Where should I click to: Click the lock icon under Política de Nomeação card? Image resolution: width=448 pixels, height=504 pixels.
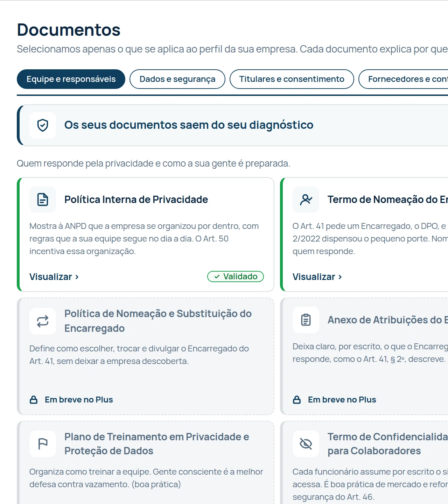(x=34, y=400)
